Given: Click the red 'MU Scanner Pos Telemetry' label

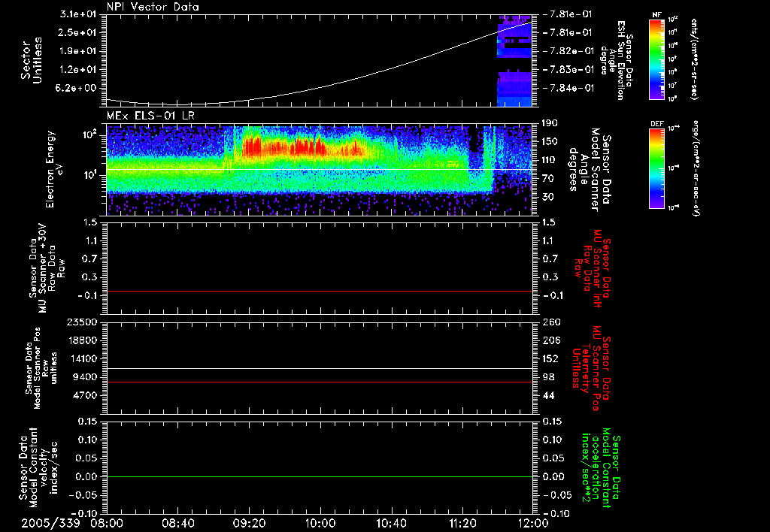Looking at the screenshot, I should click(591, 368).
